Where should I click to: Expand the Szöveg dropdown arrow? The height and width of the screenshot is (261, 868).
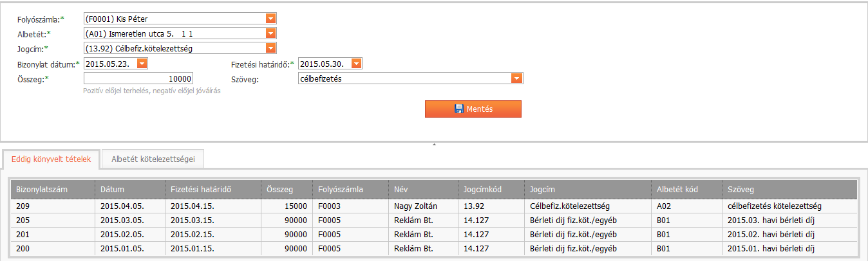pos(516,78)
